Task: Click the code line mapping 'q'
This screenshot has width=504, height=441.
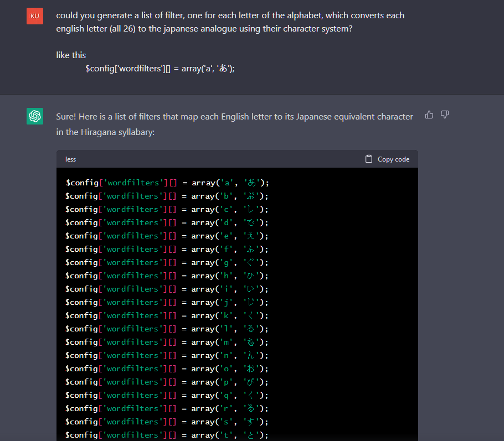Action: (167, 395)
